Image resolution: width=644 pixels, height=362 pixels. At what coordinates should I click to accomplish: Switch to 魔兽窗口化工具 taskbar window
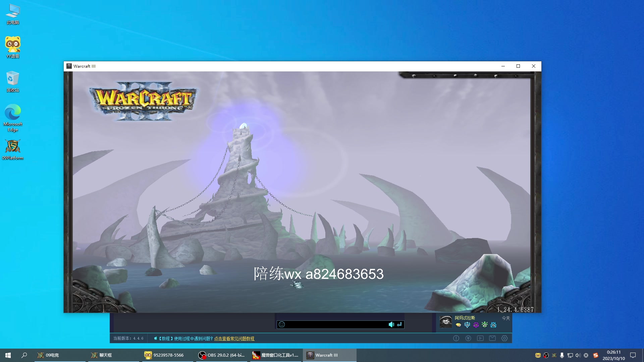click(x=275, y=355)
